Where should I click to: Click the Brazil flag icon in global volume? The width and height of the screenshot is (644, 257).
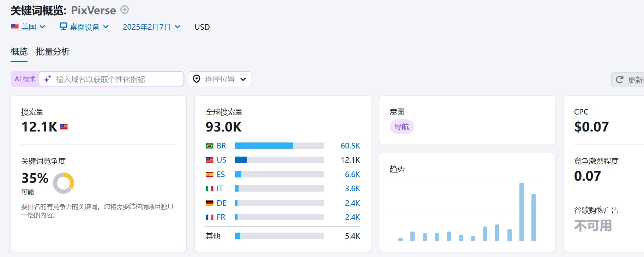210,146
